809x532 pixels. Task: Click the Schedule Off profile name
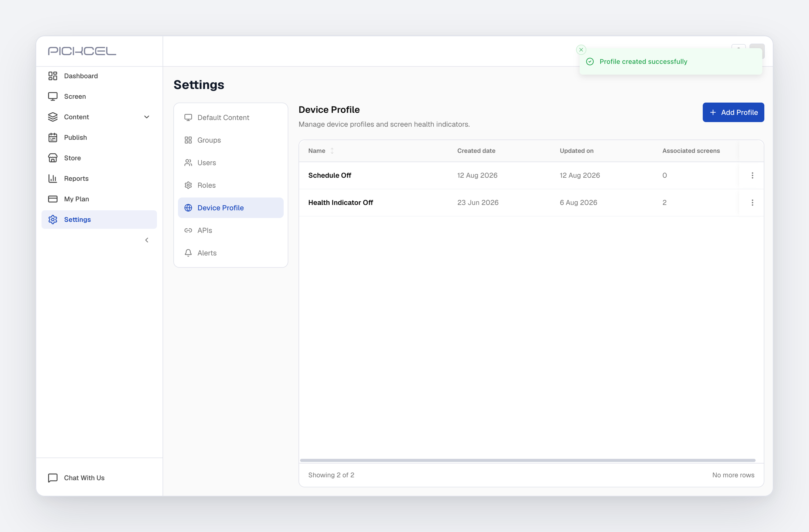(x=330, y=175)
